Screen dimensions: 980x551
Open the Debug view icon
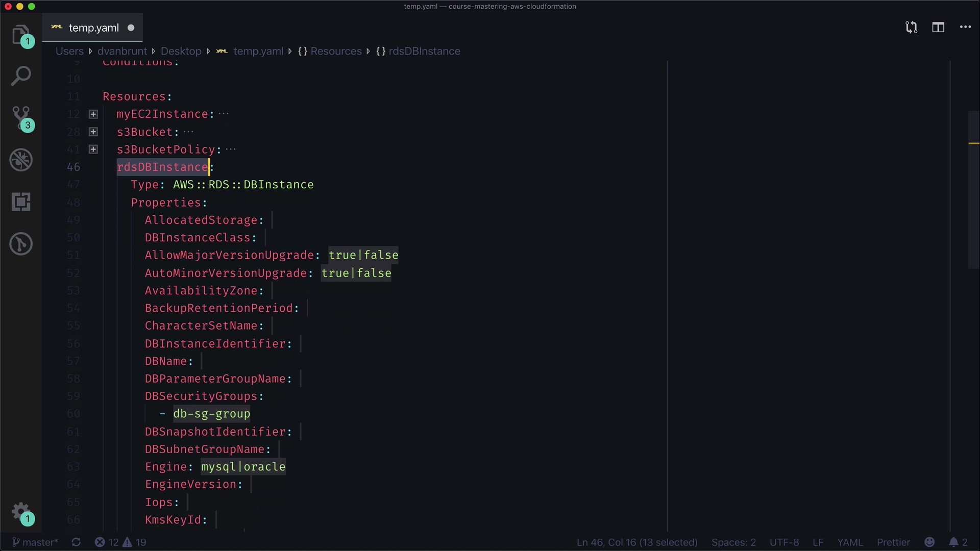click(21, 160)
